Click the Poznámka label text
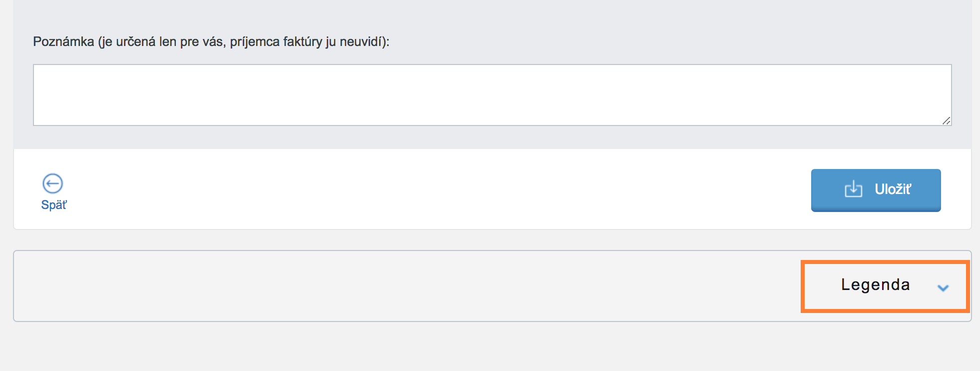The width and height of the screenshot is (980, 371). (211, 41)
